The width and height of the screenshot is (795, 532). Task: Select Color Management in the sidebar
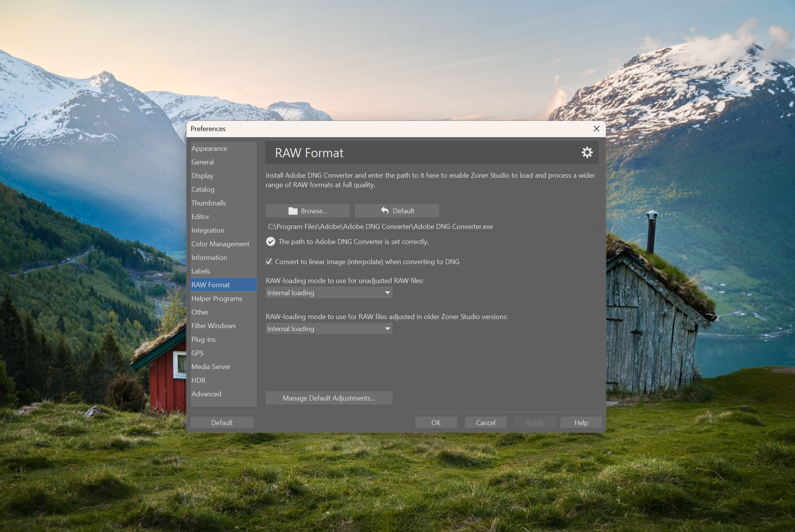pos(223,244)
